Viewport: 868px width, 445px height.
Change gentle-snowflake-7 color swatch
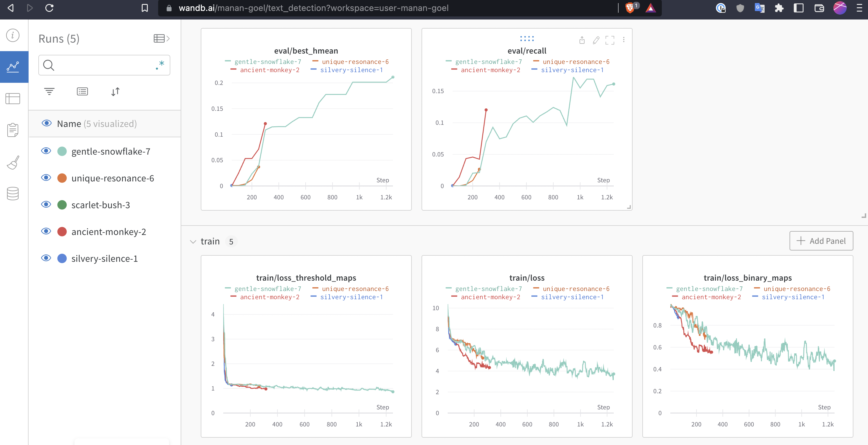click(x=62, y=151)
